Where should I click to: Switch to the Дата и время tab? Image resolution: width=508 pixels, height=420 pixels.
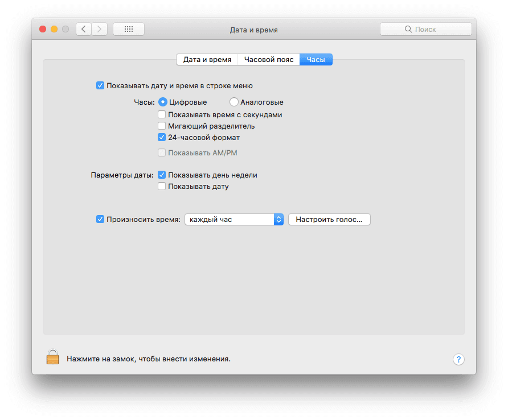tap(207, 59)
